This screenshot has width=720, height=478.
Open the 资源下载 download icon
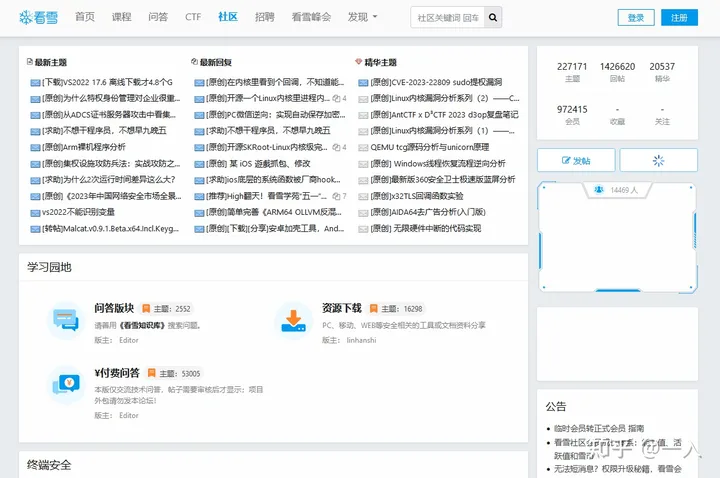coord(293,320)
